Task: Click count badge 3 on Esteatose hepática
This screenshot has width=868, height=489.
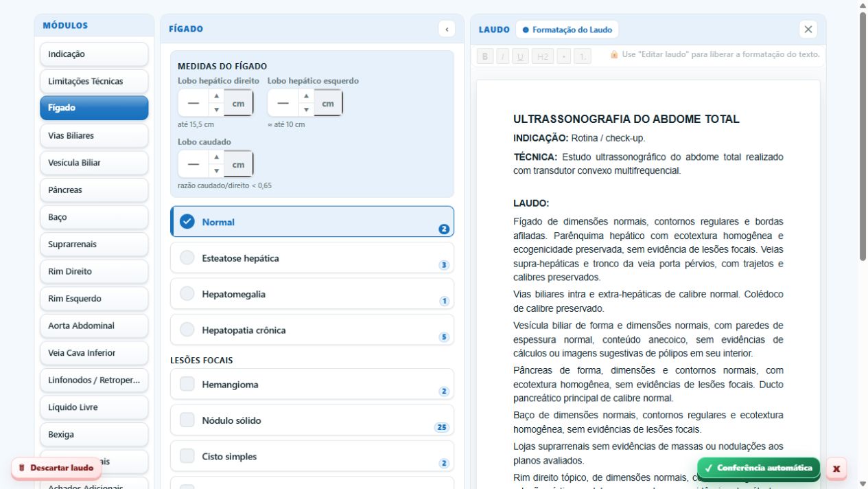Action: click(444, 265)
